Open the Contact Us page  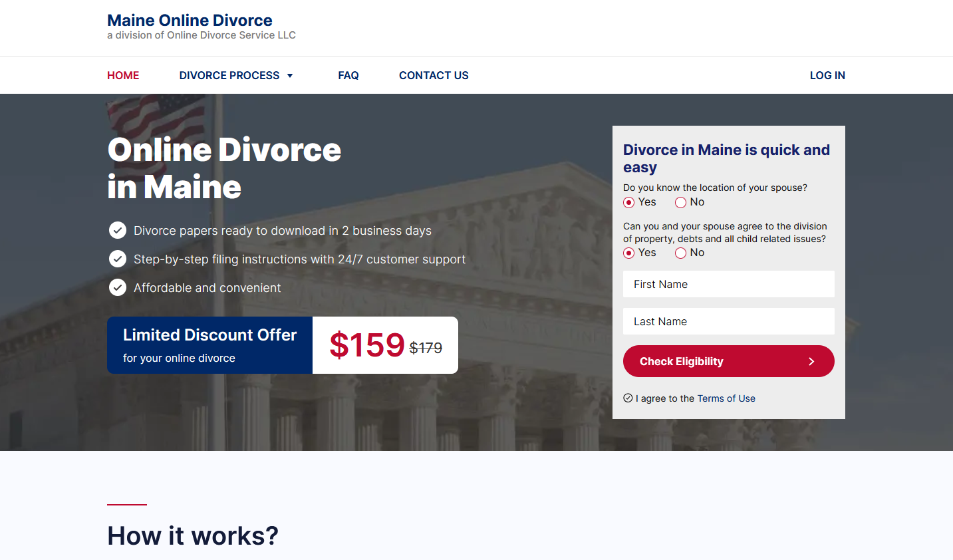434,75
